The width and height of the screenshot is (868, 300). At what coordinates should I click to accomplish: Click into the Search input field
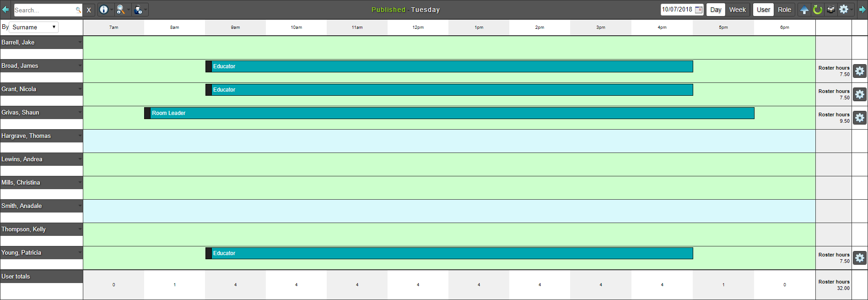click(x=43, y=10)
